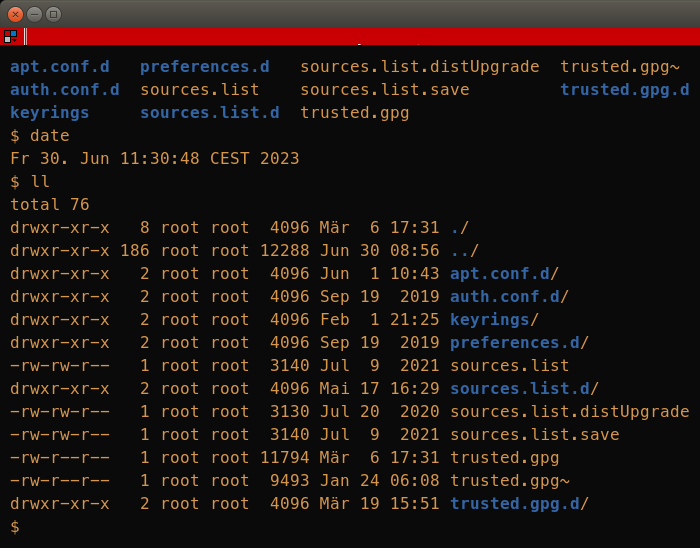
Task: Click the 'll' command text
Action: [40, 182]
